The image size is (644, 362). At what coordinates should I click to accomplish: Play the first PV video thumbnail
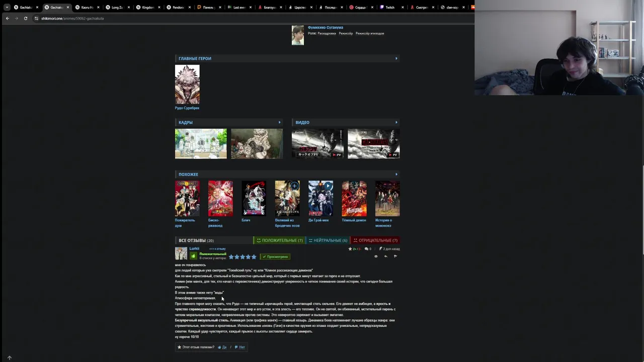click(x=317, y=144)
